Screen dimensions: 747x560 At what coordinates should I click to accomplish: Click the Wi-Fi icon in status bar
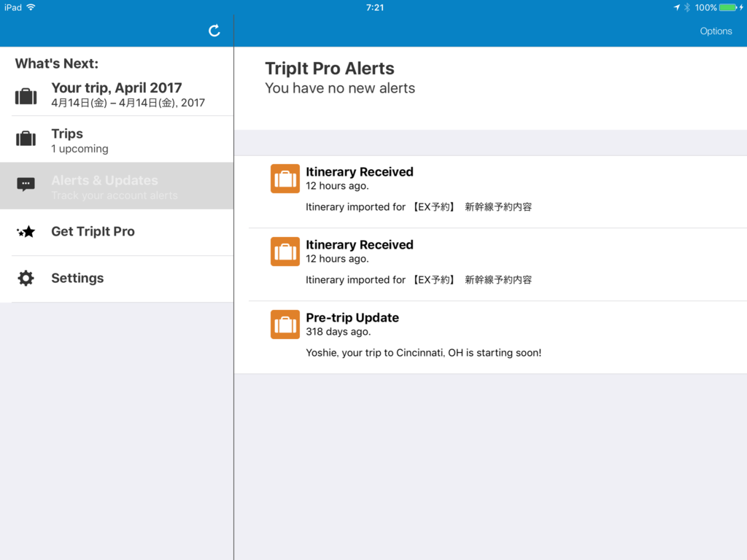[31, 7]
